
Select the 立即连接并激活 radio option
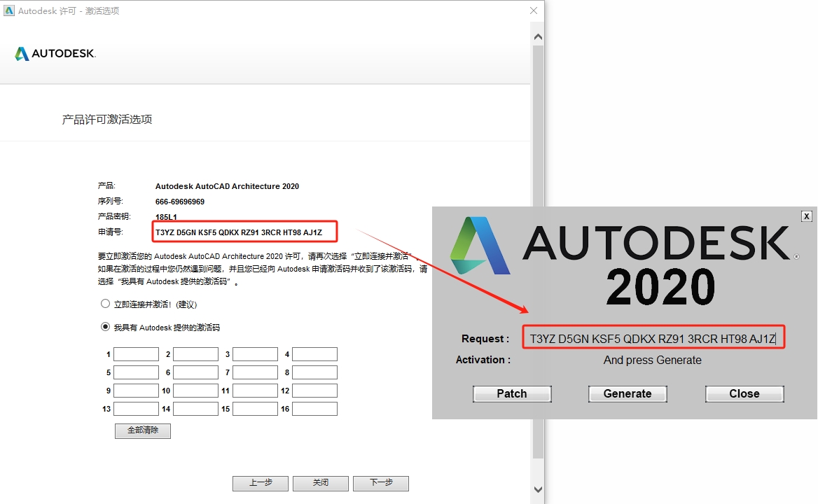[x=105, y=304]
